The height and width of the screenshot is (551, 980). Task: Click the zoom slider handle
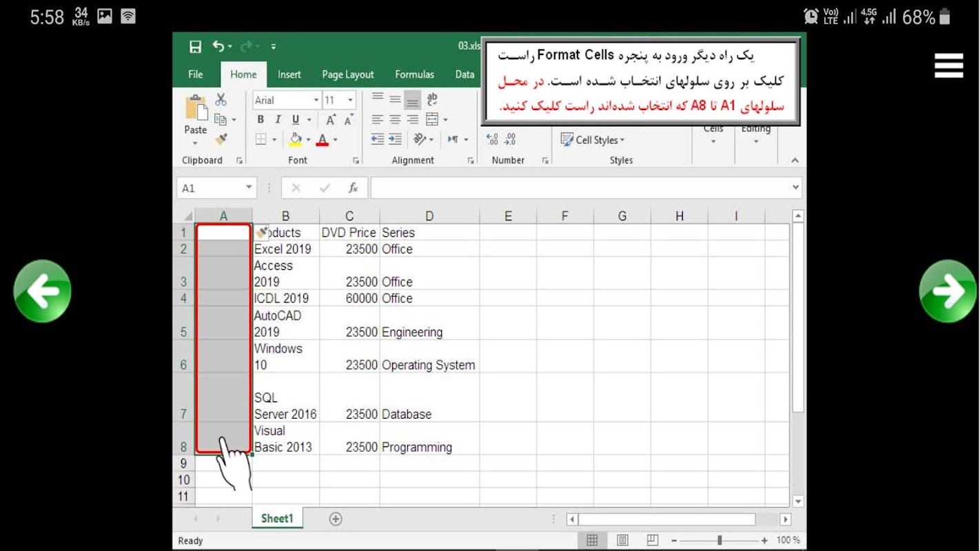pyautogui.click(x=719, y=541)
